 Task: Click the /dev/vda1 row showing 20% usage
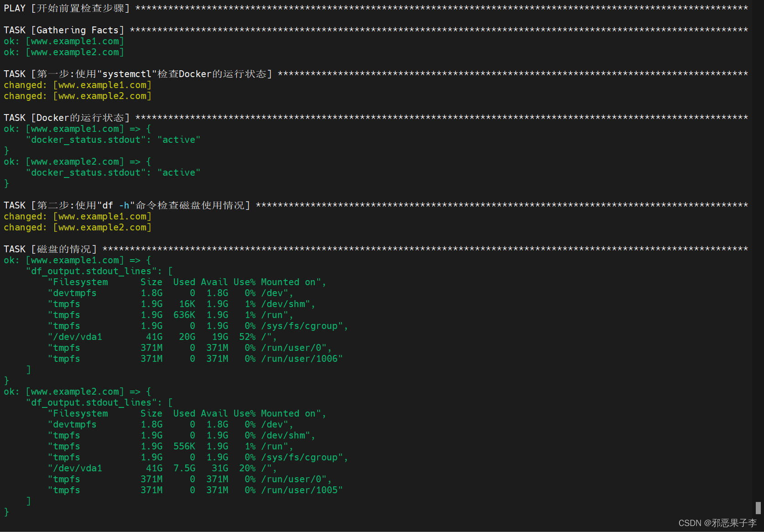click(162, 468)
